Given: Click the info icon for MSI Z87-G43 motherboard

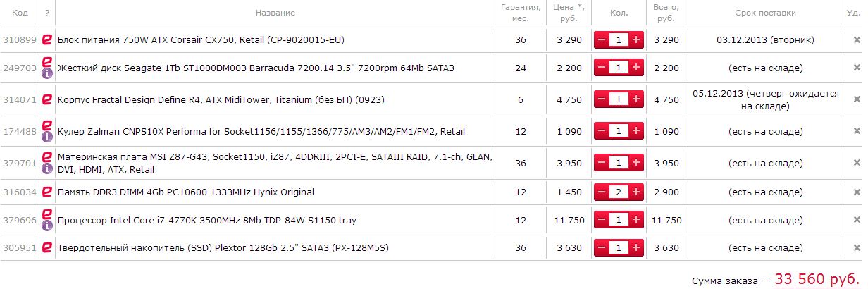Looking at the screenshot, I should click(47, 169).
